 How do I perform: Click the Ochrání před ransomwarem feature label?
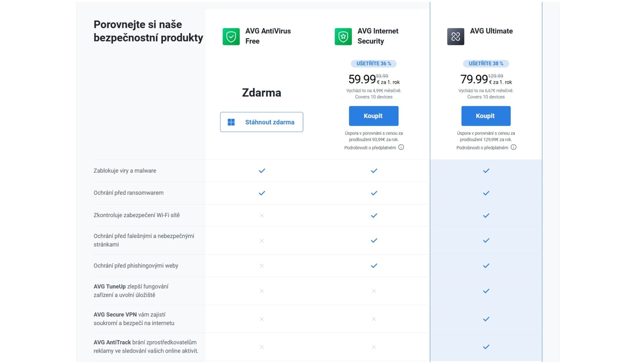128,193
